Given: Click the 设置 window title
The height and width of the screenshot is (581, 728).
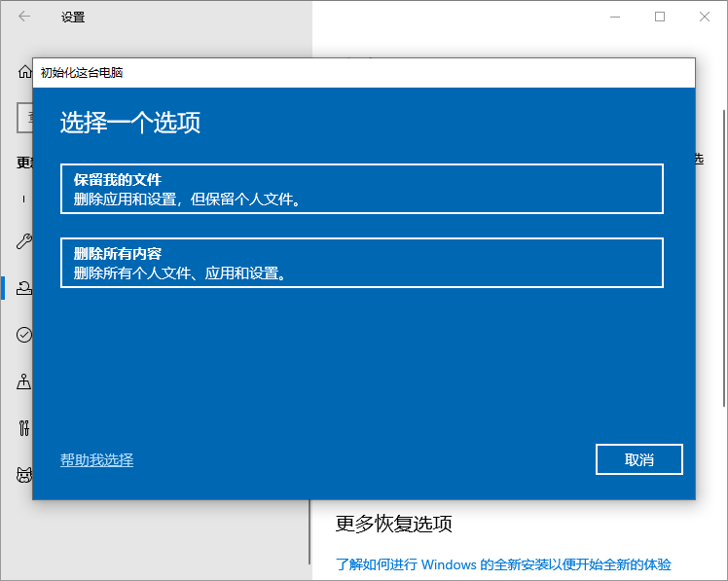Looking at the screenshot, I should (73, 18).
